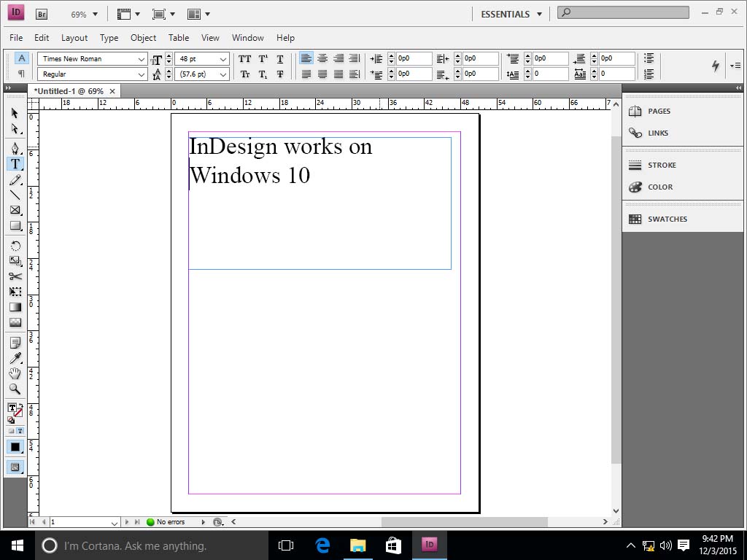Open the Times New Roman font dropdown
The height and width of the screenshot is (560, 747).
click(x=142, y=59)
